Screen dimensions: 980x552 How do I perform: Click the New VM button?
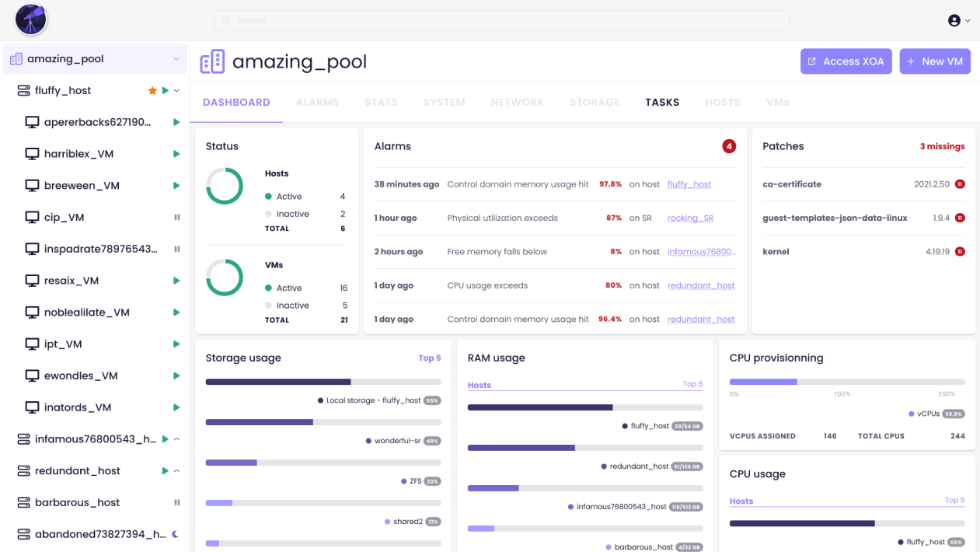935,61
